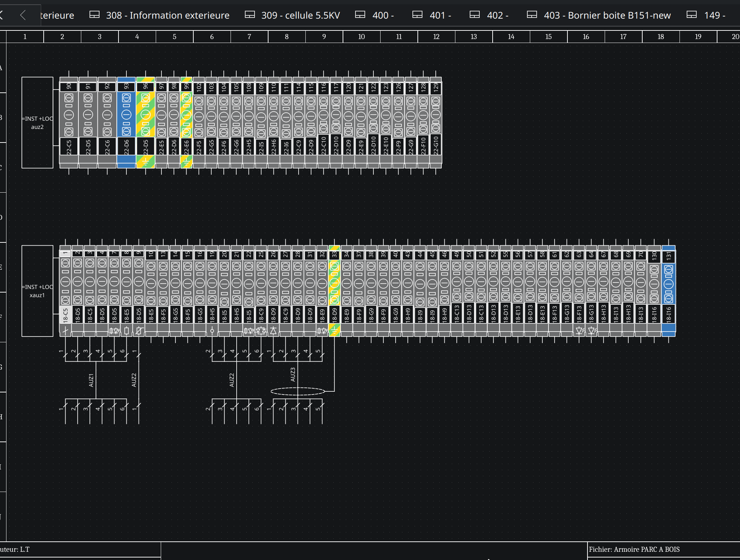Click the symbol under terminal 32 in xauz1
The image size is (740, 560).
tap(322, 331)
